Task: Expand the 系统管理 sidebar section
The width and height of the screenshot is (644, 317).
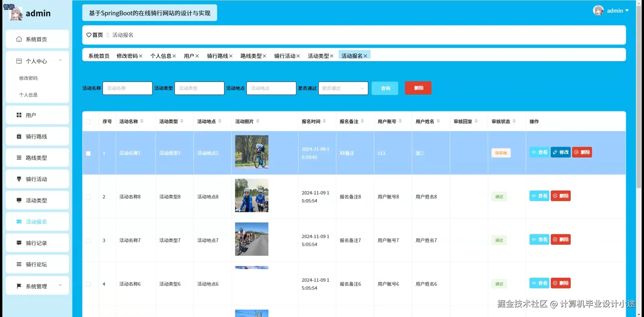Action: coord(61,285)
